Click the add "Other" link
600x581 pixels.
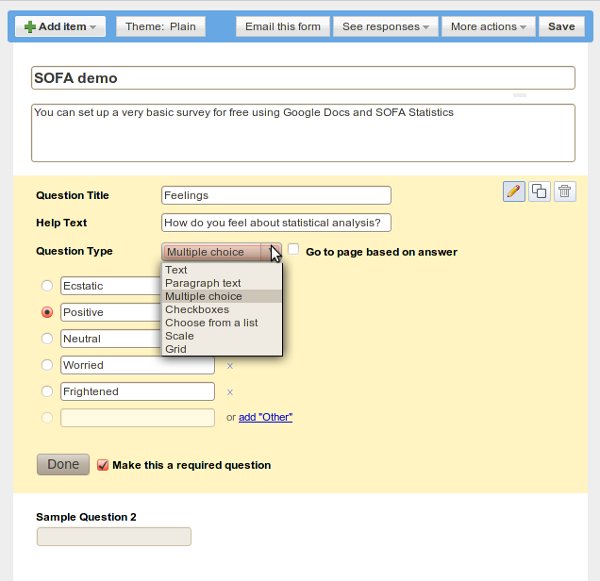click(265, 417)
